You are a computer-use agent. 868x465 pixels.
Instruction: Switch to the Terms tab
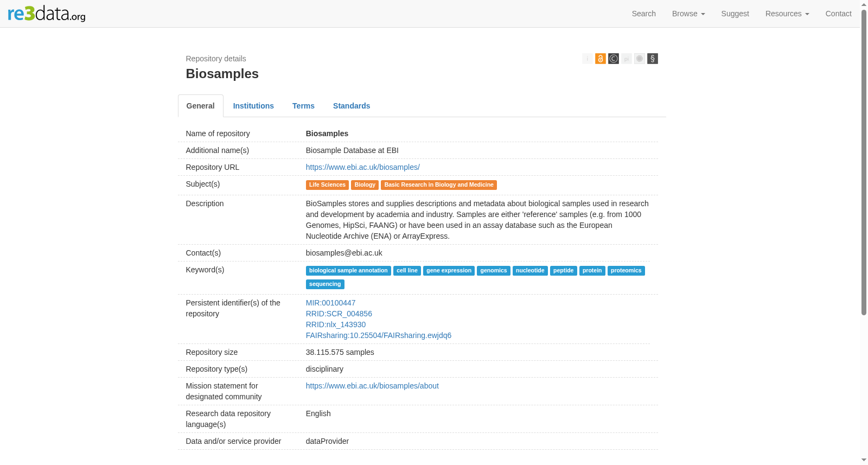tap(303, 106)
